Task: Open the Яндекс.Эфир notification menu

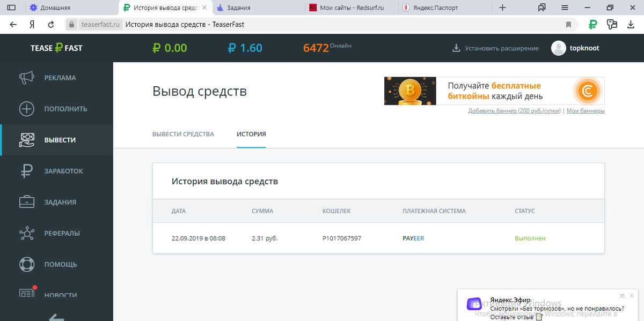Action: pos(622,295)
